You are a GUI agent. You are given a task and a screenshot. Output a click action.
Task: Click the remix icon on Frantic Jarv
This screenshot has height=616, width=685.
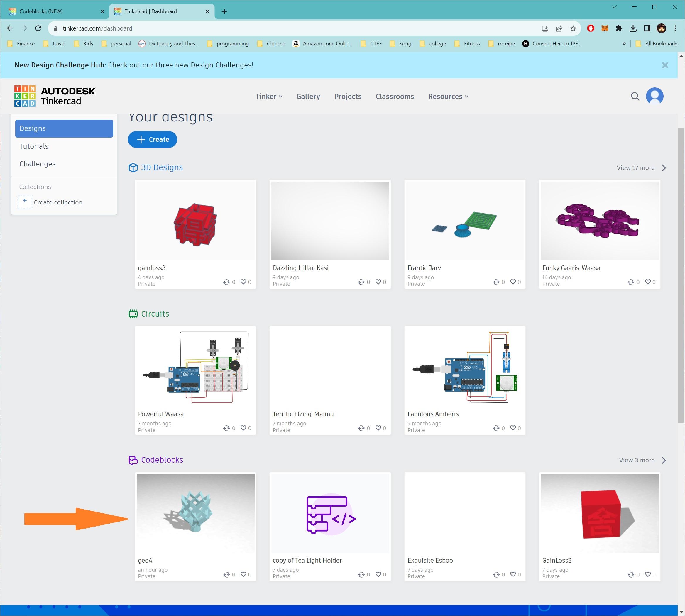point(496,282)
